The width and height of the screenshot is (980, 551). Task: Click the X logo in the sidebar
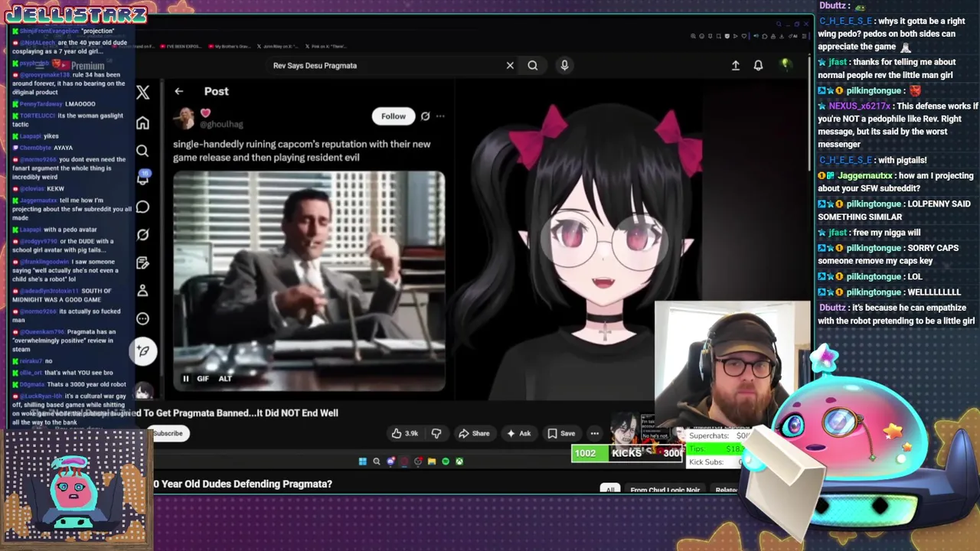[x=142, y=93]
